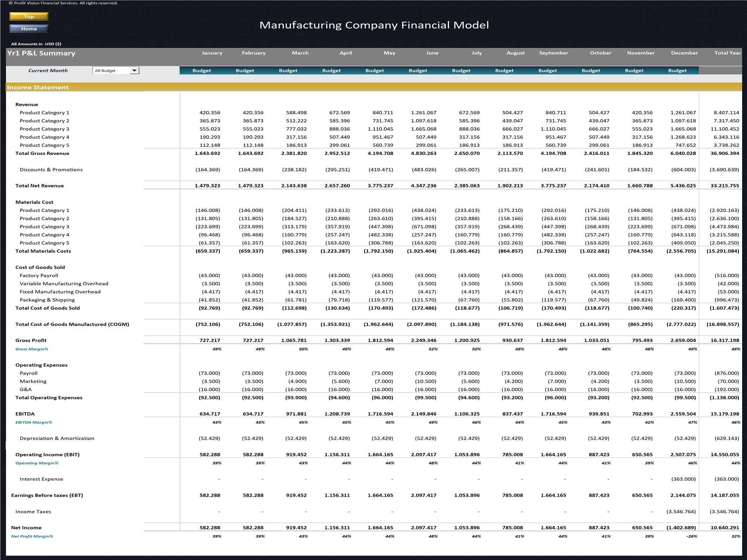Click the November column header

click(x=641, y=53)
